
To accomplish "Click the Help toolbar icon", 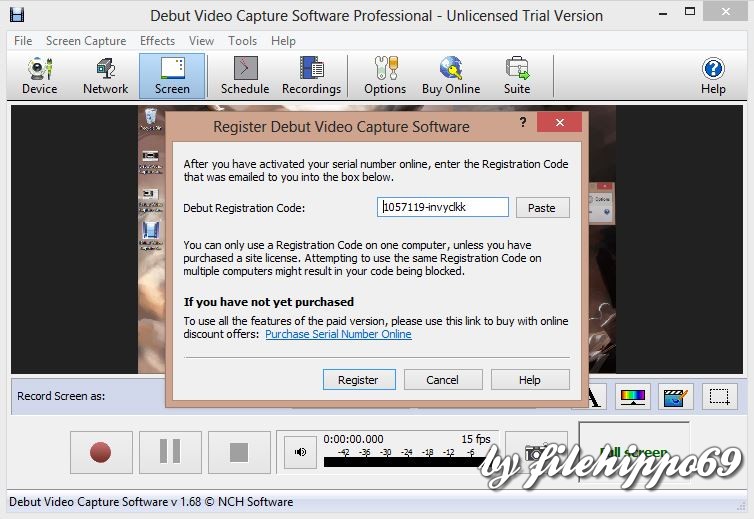I will point(713,76).
